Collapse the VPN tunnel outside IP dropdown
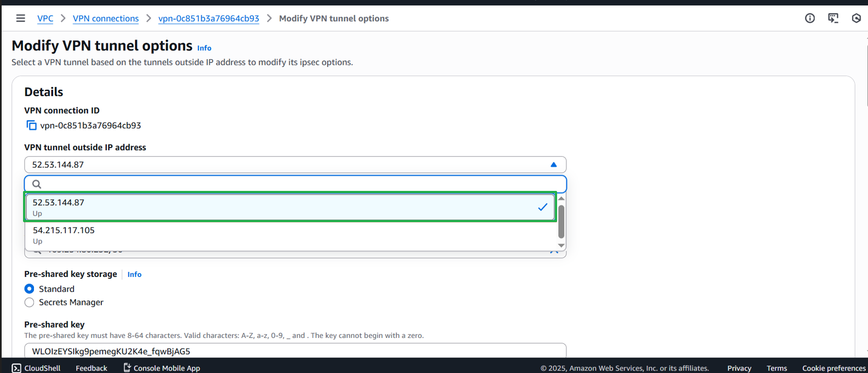Screen dimensions: 868x373 click(x=553, y=165)
